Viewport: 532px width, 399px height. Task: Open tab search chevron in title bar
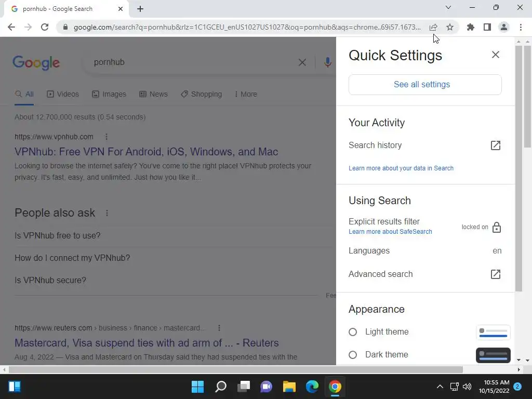click(448, 7)
